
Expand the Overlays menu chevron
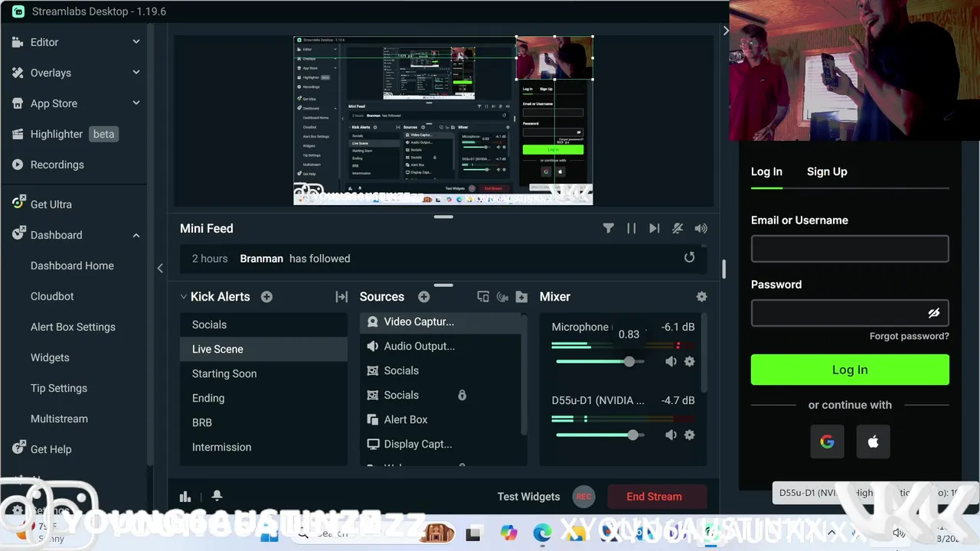(136, 73)
